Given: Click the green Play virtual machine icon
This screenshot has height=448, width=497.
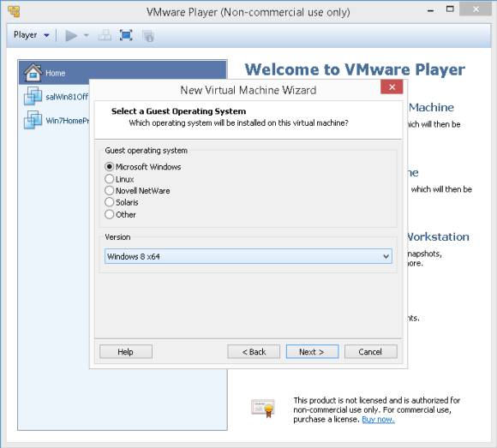Looking at the screenshot, I should click(71, 35).
